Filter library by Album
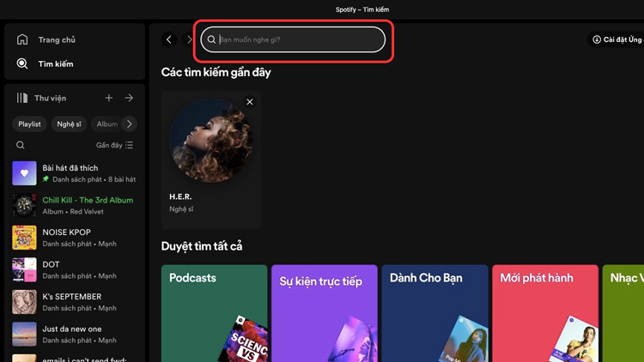The image size is (644, 362). (x=106, y=124)
